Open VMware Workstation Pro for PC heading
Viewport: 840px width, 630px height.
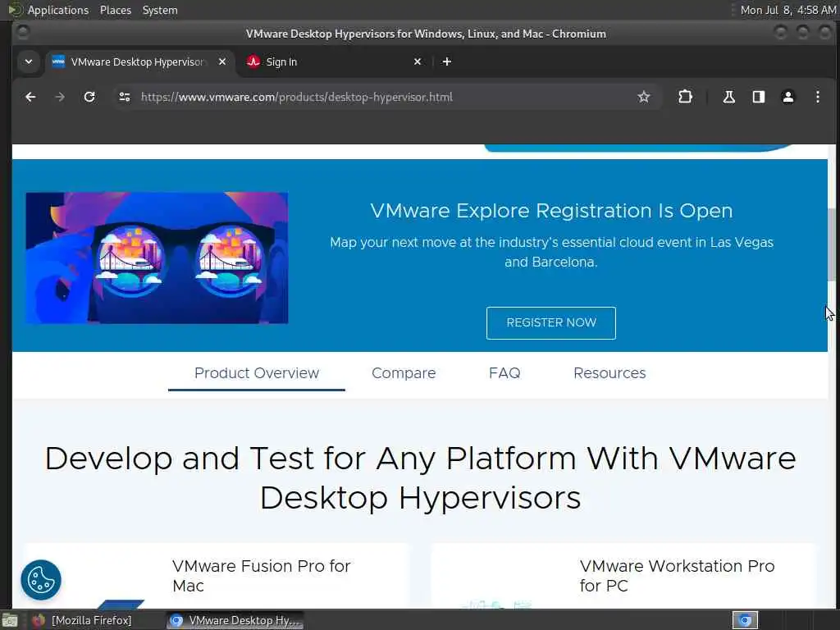677,575
